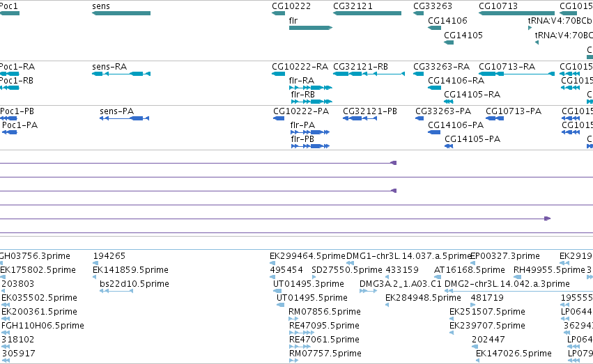
Task: Open the FGH110H06.5prime EST label
Action: click(x=43, y=326)
